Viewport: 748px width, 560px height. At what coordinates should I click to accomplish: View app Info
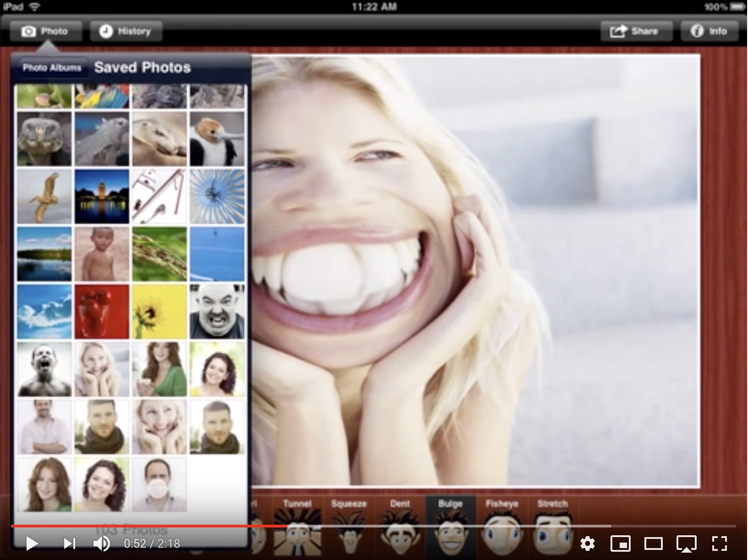(x=709, y=31)
